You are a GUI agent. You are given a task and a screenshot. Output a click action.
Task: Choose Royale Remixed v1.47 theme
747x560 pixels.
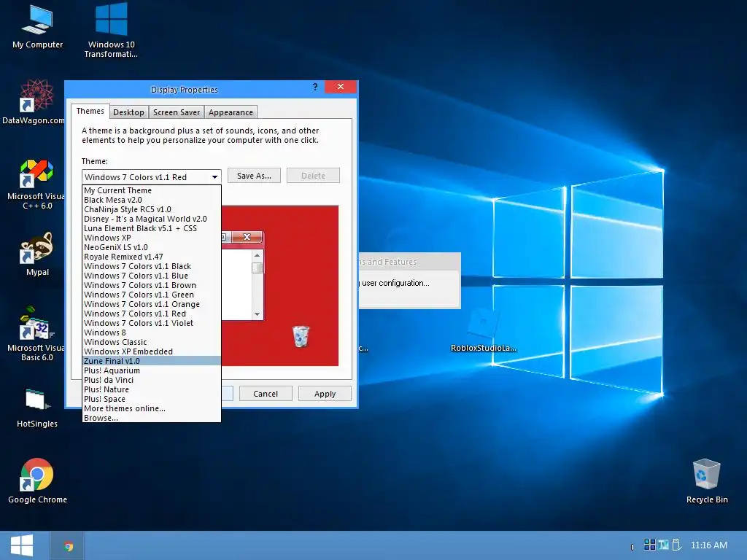coord(152,257)
